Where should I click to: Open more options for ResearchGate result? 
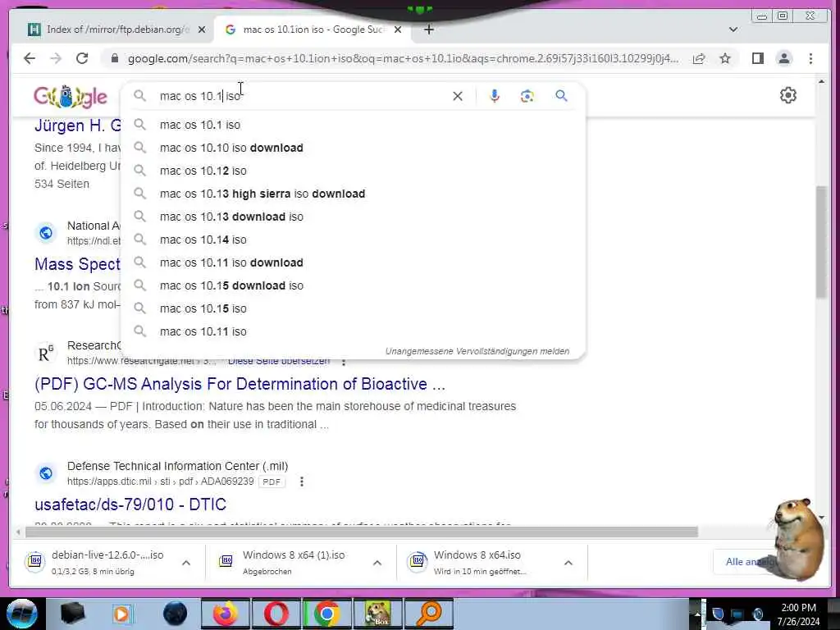(x=344, y=362)
